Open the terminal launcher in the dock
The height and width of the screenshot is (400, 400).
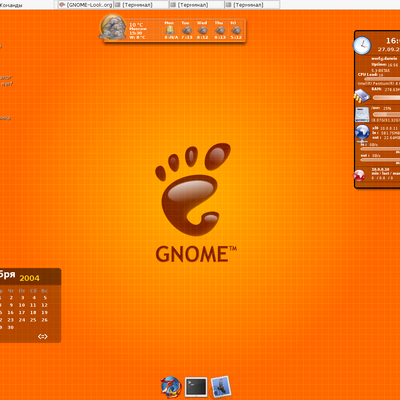196,387
